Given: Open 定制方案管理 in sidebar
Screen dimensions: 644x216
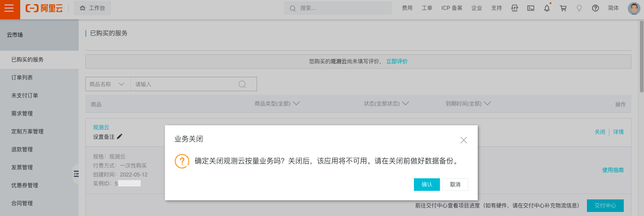Looking at the screenshot, I should 39,131.
